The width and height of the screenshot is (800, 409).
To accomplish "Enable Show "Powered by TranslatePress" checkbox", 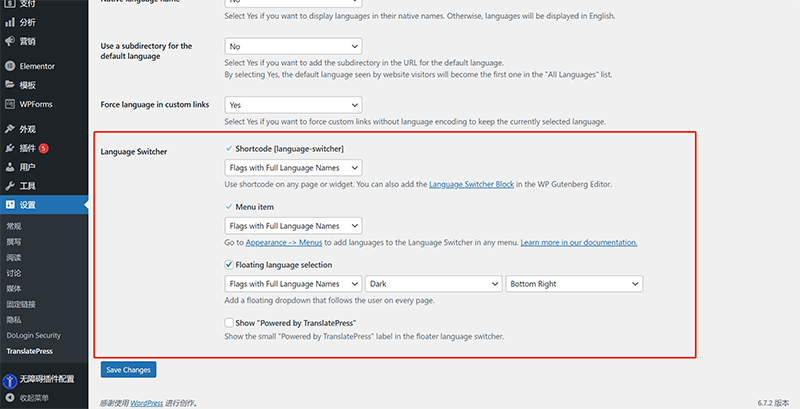I will [229, 323].
